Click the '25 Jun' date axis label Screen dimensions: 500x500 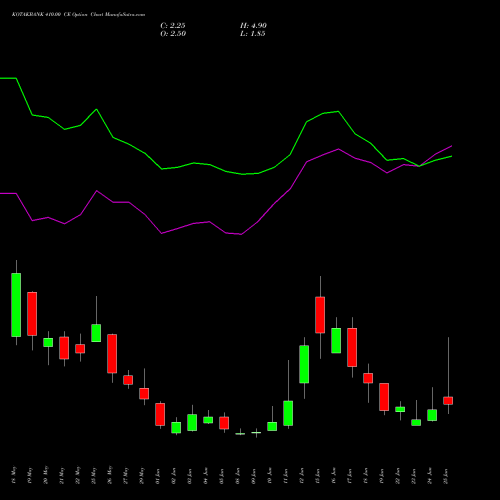click(446, 476)
